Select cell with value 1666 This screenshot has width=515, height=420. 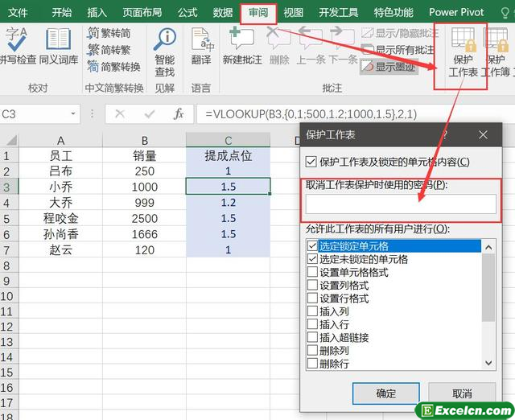tap(145, 234)
